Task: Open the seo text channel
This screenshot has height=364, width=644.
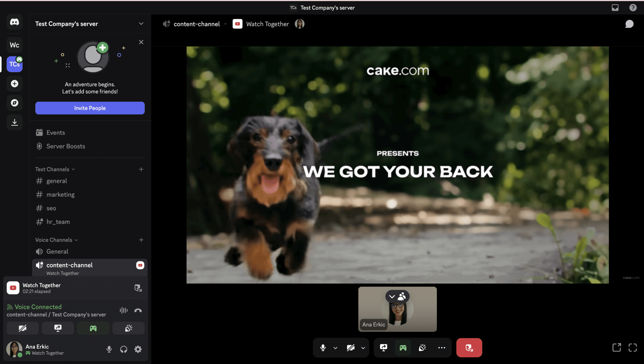Action: point(90,208)
